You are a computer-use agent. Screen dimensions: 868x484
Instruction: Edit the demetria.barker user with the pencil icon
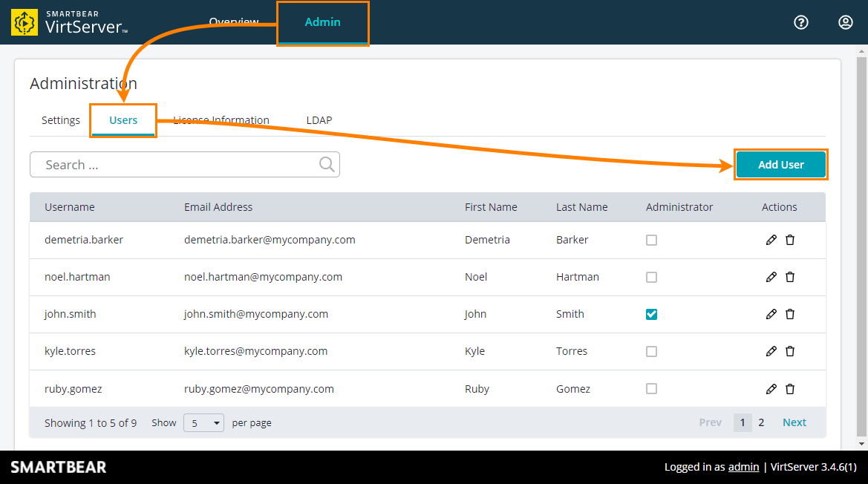771,240
